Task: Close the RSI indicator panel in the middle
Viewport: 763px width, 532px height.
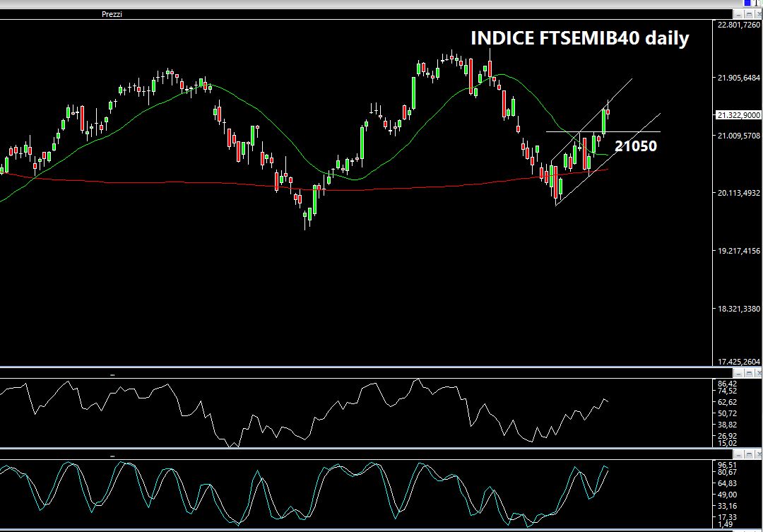Action: click(x=759, y=373)
